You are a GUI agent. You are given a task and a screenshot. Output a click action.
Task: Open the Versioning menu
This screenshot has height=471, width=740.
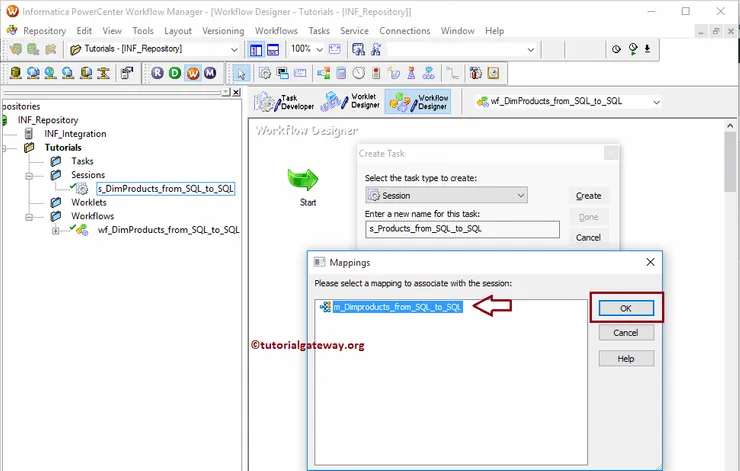[223, 31]
